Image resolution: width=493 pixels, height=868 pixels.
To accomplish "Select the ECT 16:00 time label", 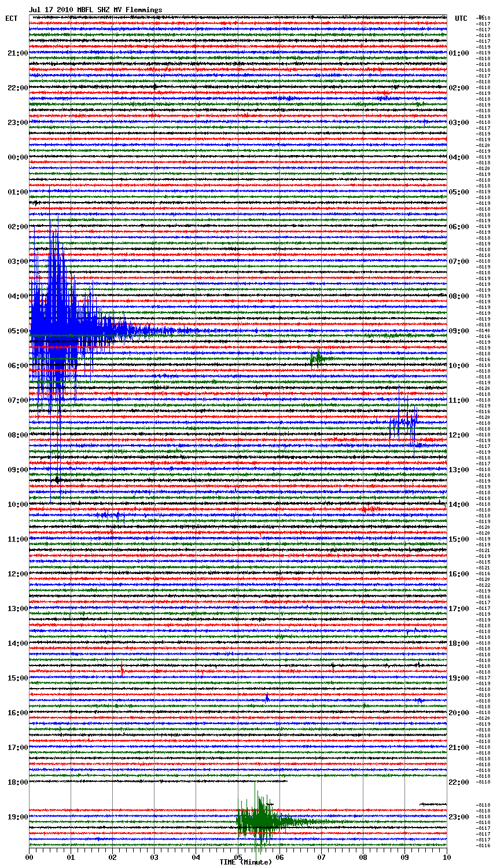I will pyautogui.click(x=18, y=713).
